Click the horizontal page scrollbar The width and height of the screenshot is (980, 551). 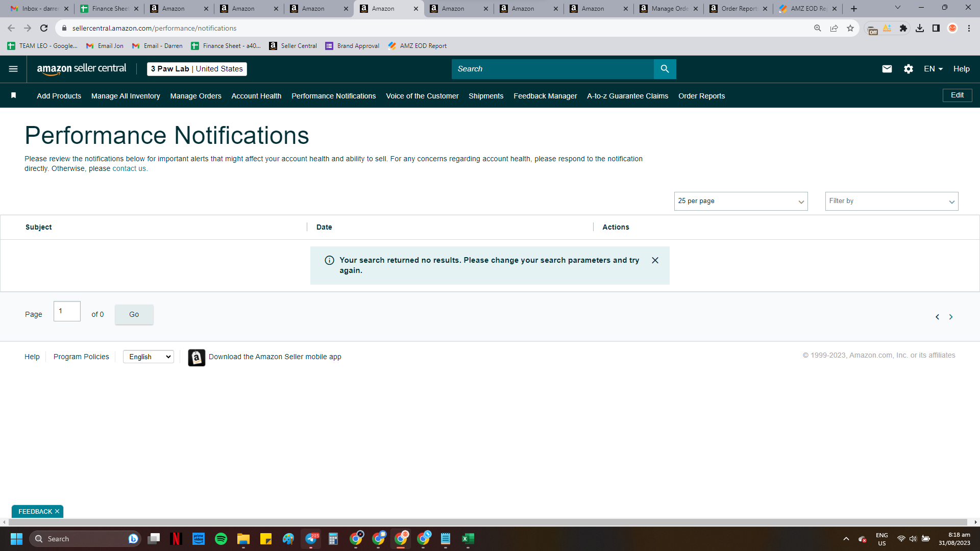tap(488, 522)
